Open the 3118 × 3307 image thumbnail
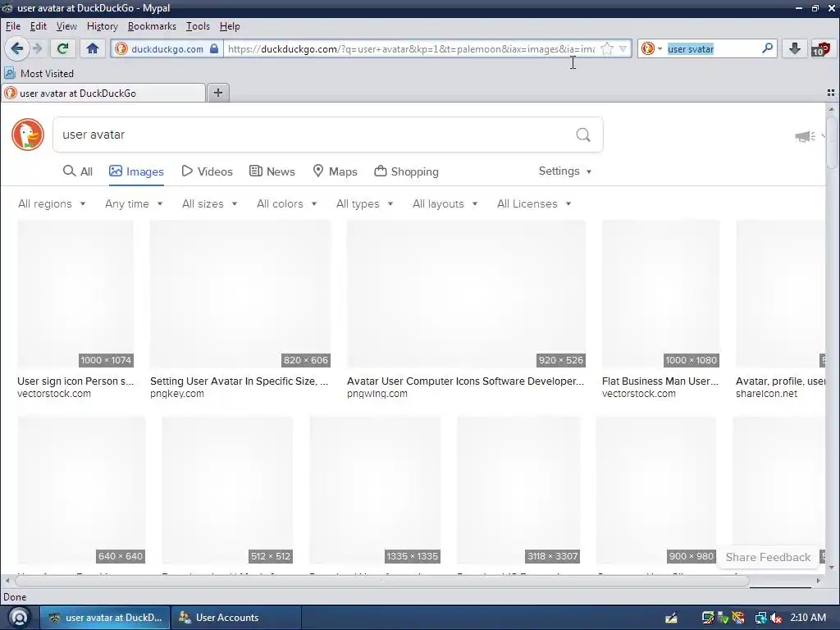Image resolution: width=840 pixels, height=630 pixels. tap(518, 491)
